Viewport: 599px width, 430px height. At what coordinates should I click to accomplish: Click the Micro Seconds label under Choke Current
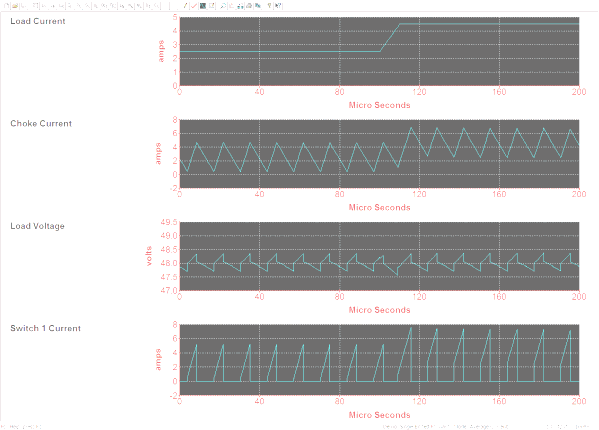(x=379, y=207)
